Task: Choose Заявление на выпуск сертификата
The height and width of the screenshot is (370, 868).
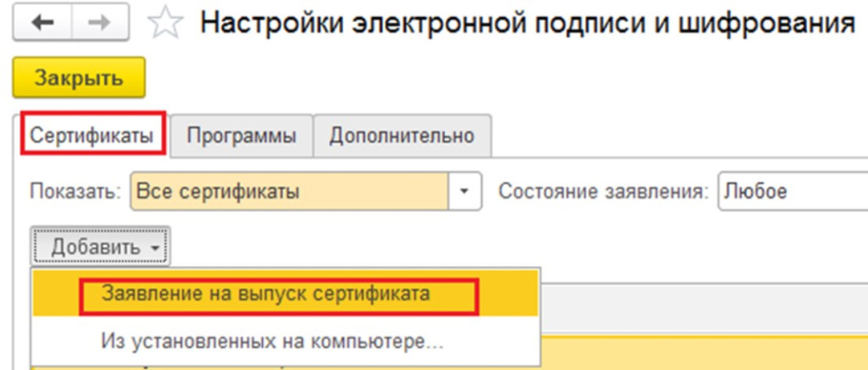Action: 265,294
